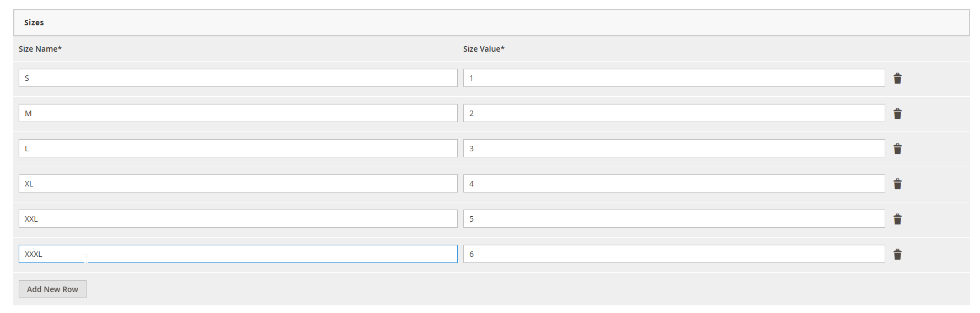980x313 pixels.
Task: Click the trash icon for size L
Action: pyautogui.click(x=897, y=149)
